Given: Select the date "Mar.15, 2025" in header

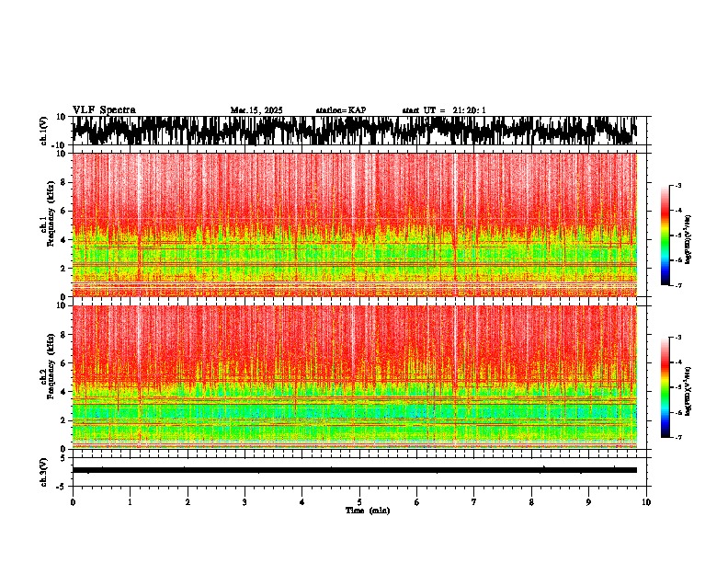Looking at the screenshot, I should coord(256,110).
